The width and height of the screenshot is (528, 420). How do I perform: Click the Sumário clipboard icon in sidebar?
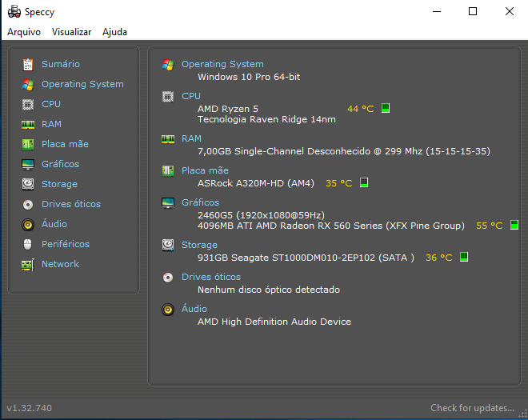click(28, 64)
